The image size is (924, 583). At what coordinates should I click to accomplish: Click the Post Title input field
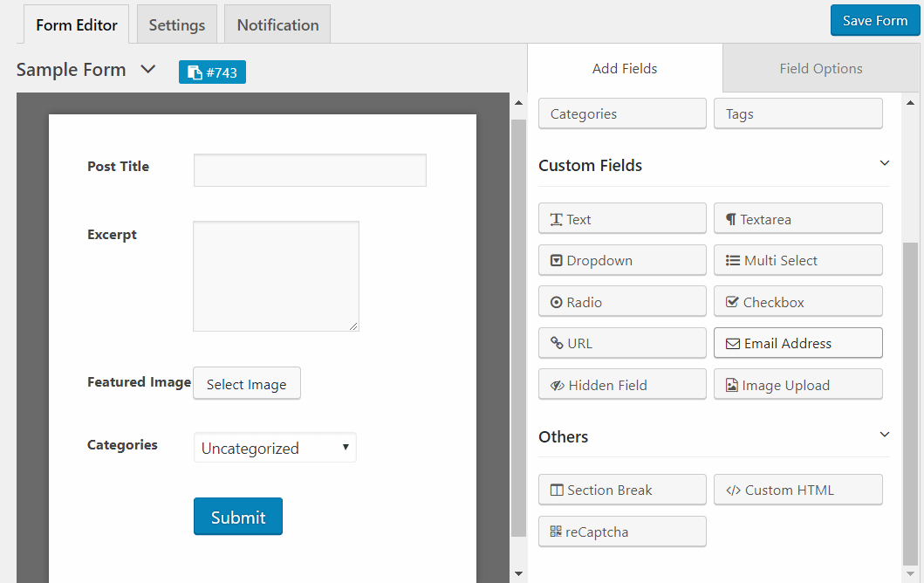click(x=310, y=170)
